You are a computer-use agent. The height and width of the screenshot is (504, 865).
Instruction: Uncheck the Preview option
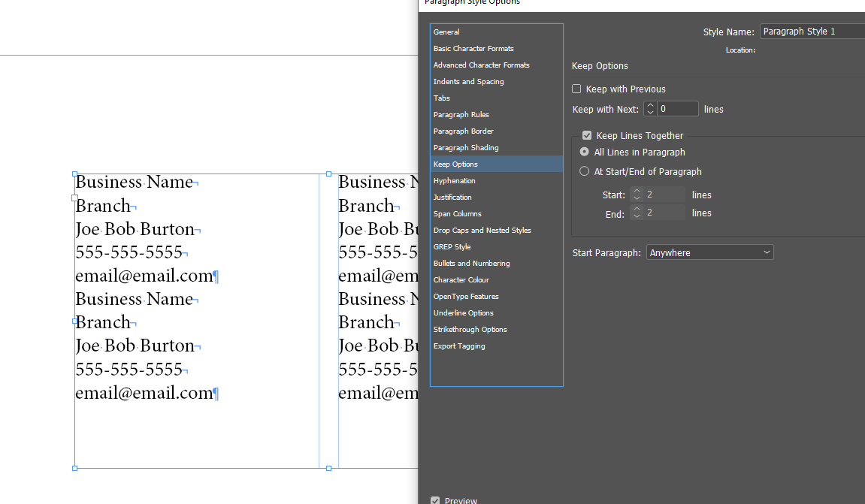(x=434, y=499)
